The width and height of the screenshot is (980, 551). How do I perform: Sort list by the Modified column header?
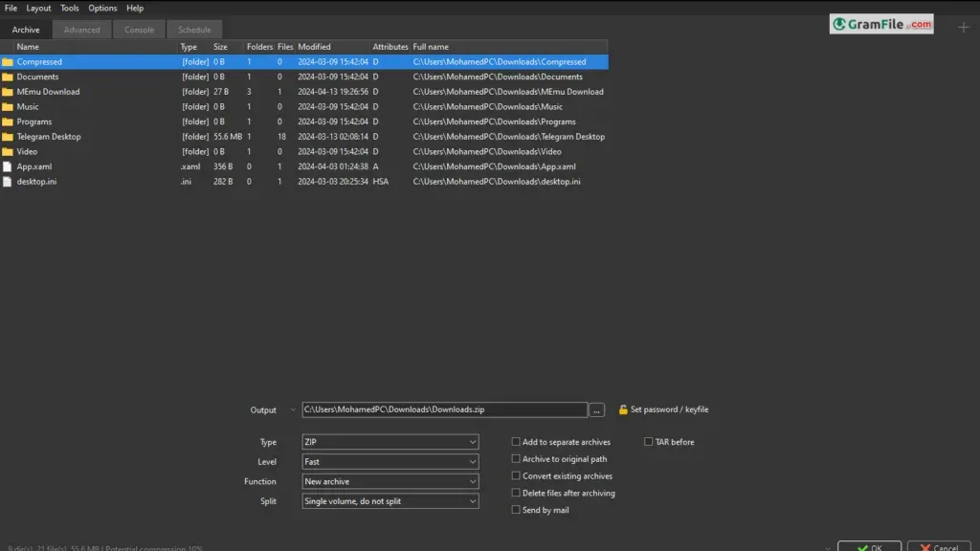pos(332,47)
